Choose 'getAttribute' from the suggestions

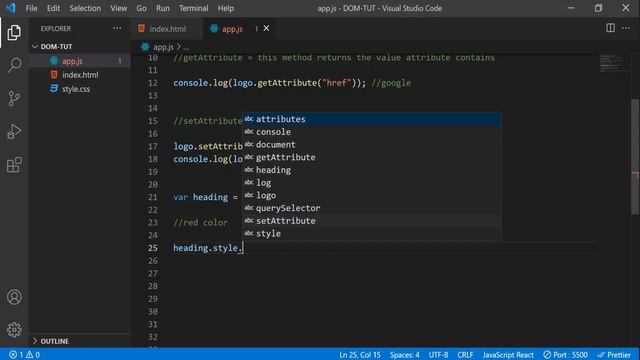click(372, 157)
